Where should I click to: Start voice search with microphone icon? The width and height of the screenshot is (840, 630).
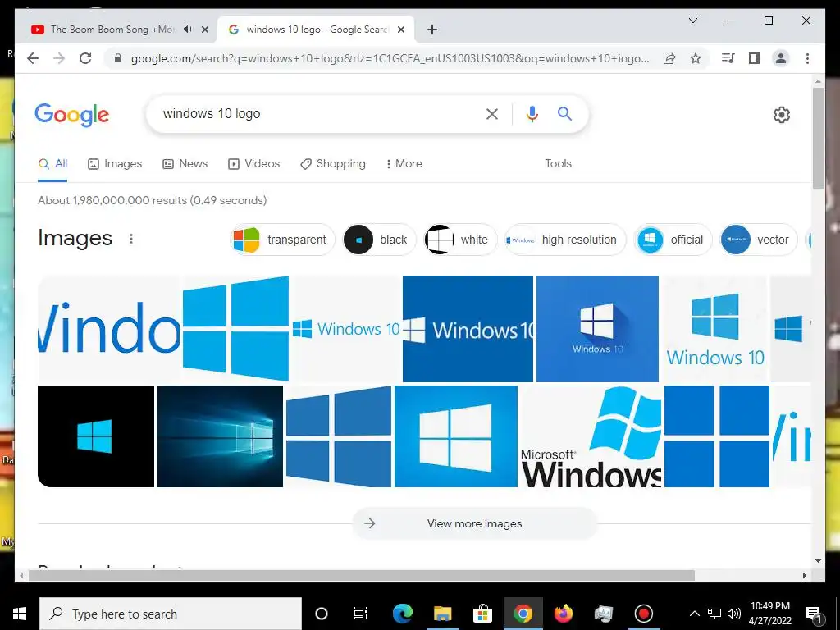pyautogui.click(x=532, y=113)
